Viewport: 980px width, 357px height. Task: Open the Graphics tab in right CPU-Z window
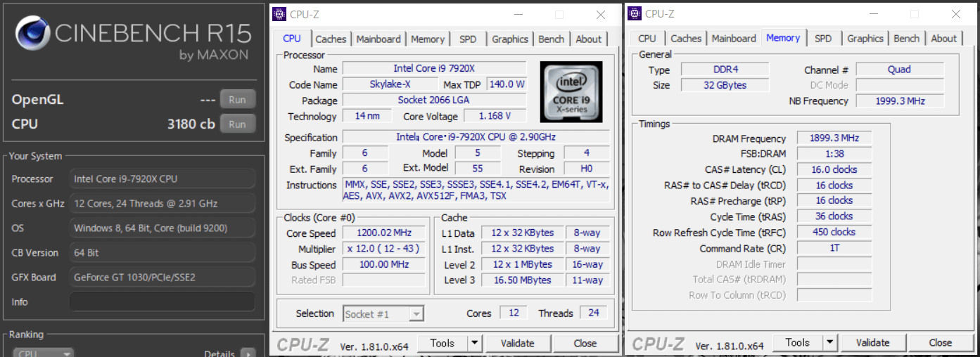pos(865,39)
